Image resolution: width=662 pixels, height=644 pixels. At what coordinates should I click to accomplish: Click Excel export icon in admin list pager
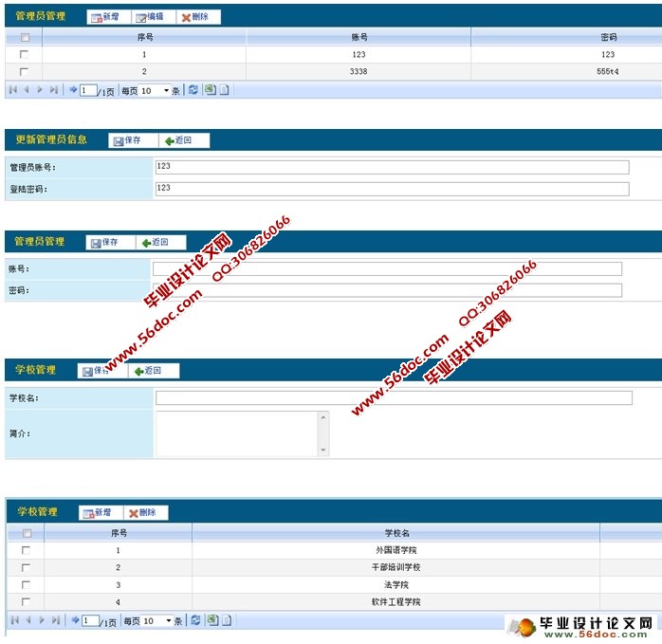(210, 90)
